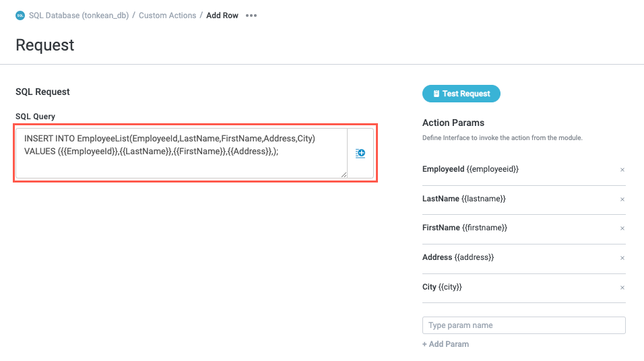644x361 pixels.
Task: Click the + Add Param link
Action: click(445, 344)
